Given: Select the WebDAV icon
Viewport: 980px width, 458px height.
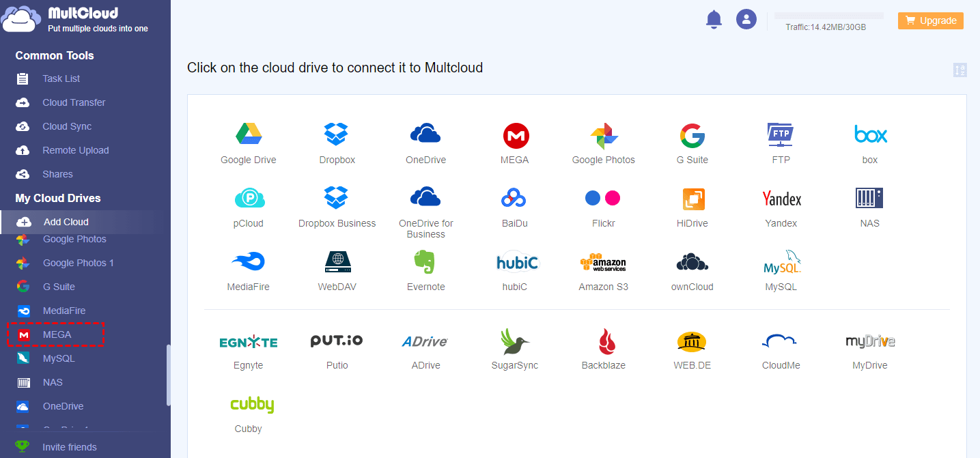Looking at the screenshot, I should pos(337,262).
